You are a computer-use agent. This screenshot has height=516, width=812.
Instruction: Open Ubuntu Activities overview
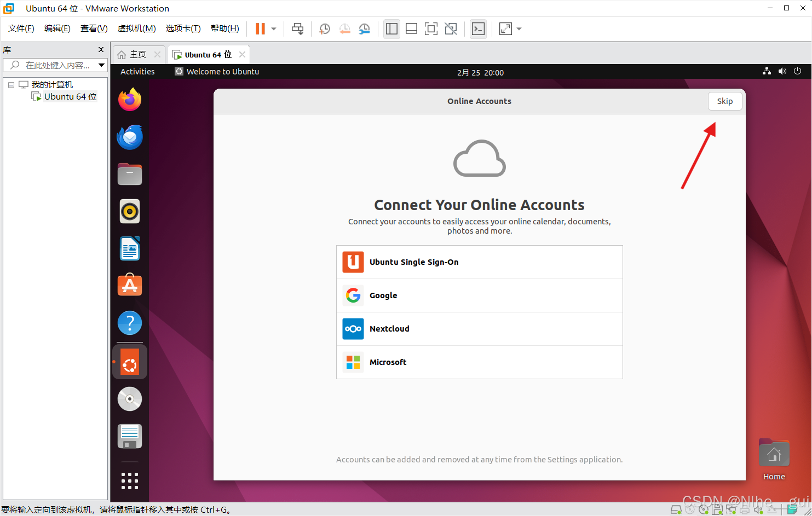(137, 72)
